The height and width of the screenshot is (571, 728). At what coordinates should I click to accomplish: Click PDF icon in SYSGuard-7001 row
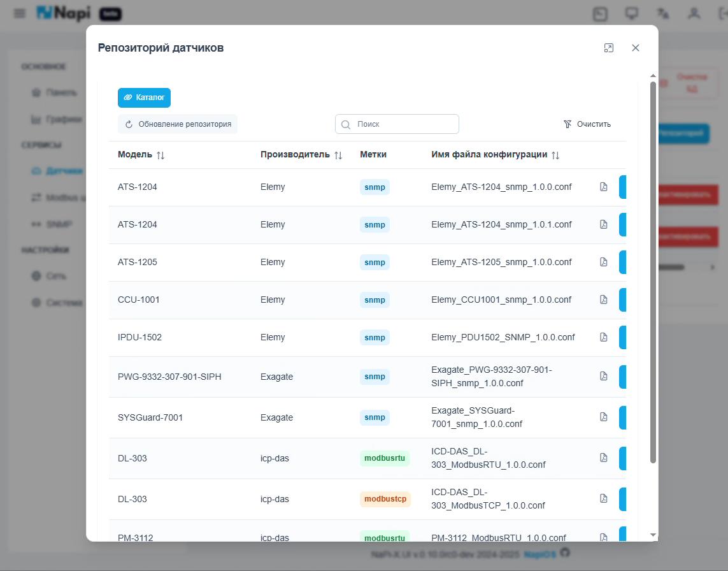(x=603, y=417)
